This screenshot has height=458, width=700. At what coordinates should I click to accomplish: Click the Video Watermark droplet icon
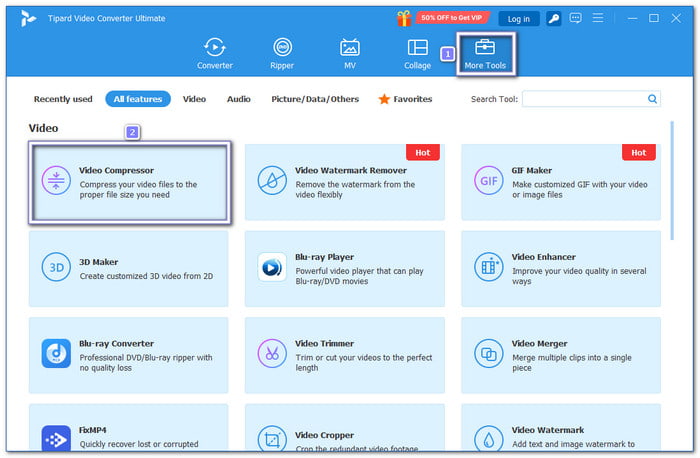tap(488, 439)
